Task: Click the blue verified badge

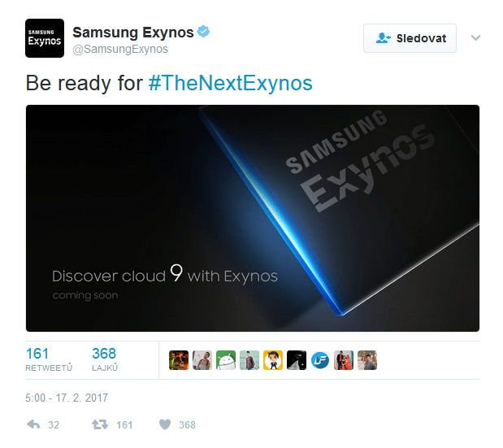Action: point(203,32)
